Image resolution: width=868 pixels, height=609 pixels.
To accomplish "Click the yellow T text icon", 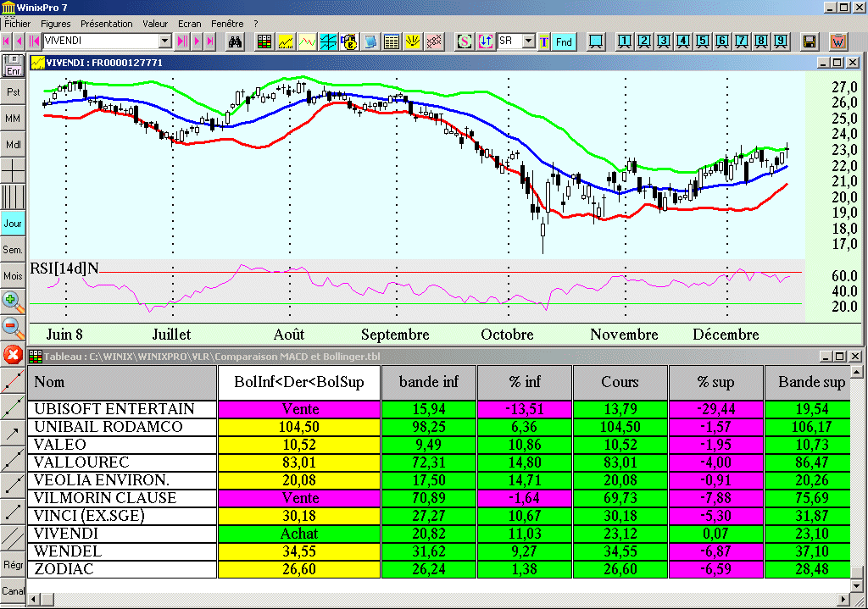I will tap(543, 42).
